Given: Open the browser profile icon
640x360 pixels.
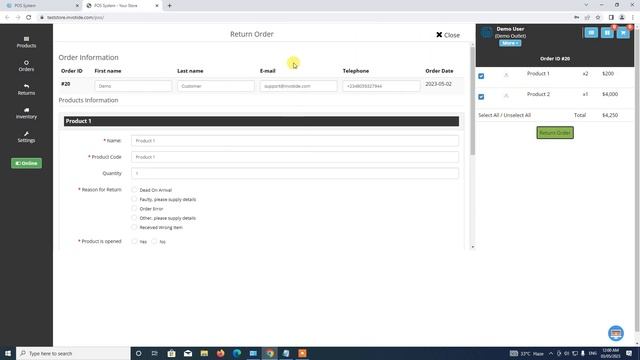Looking at the screenshot, I should (x=622, y=18).
